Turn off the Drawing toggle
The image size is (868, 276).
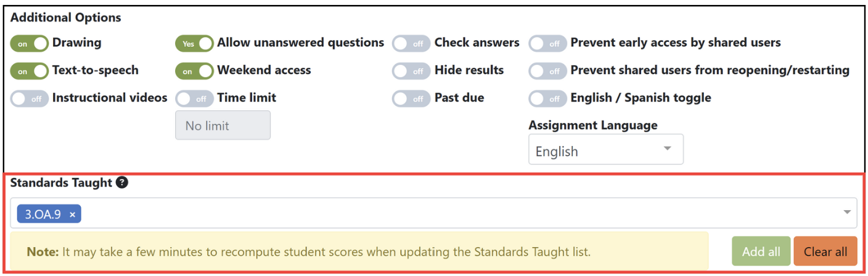tap(29, 44)
